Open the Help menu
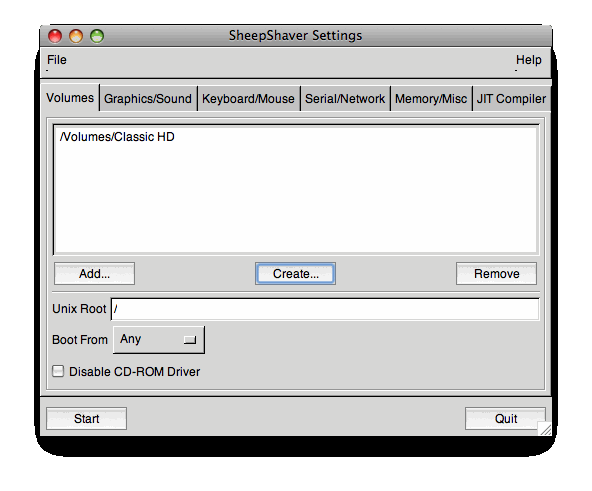Screen dimensions: 592x491 (528, 60)
